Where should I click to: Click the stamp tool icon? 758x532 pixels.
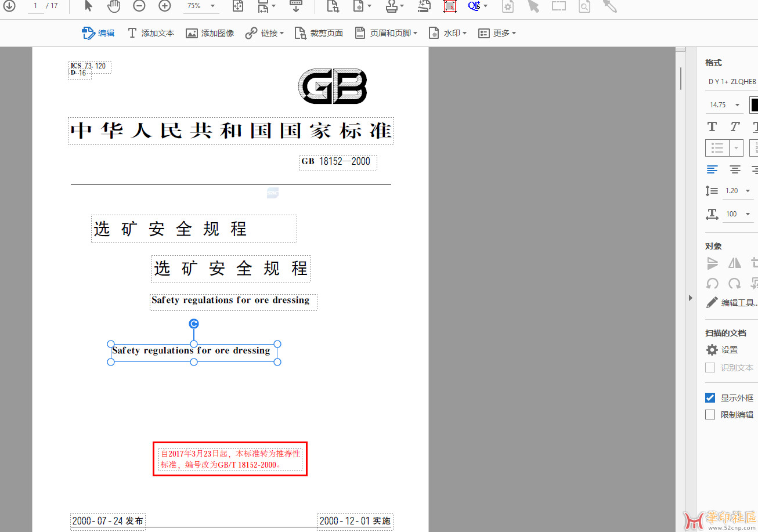pyautogui.click(x=392, y=6)
